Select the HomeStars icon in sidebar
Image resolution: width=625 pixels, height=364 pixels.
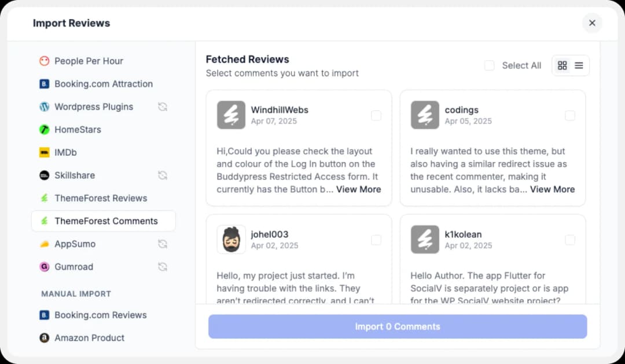tap(45, 130)
